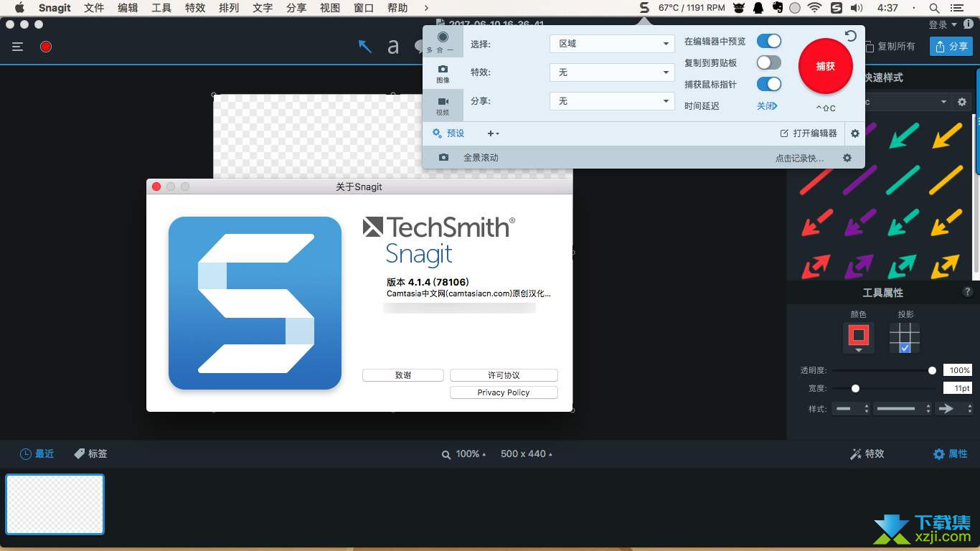Screen dimensions: 980x551
Task: Click 许可协议 license agreement button
Action: click(504, 375)
